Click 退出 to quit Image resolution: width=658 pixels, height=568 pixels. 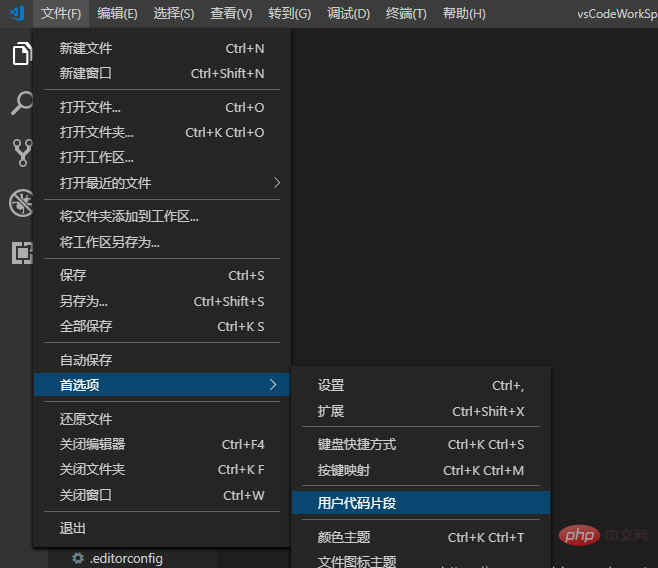[x=162, y=529]
